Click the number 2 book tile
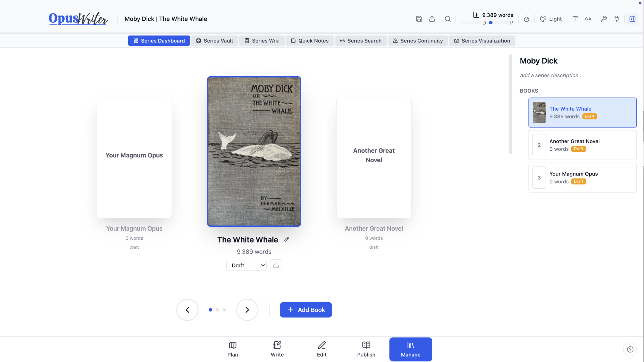This screenshot has width=644, height=362. coord(539,145)
